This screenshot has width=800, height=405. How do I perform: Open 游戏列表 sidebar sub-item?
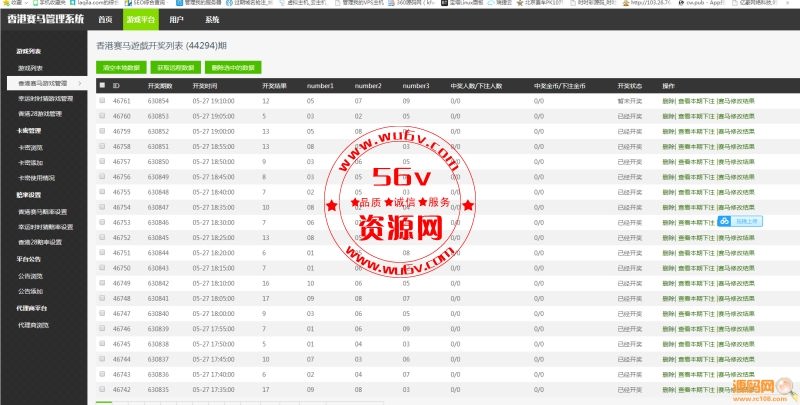31,68
